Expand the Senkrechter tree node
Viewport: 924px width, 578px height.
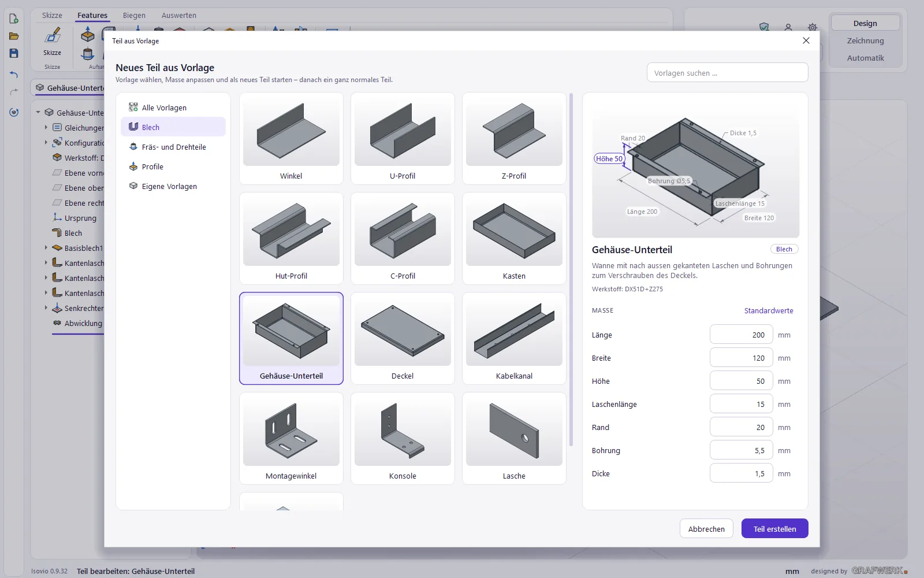point(46,308)
